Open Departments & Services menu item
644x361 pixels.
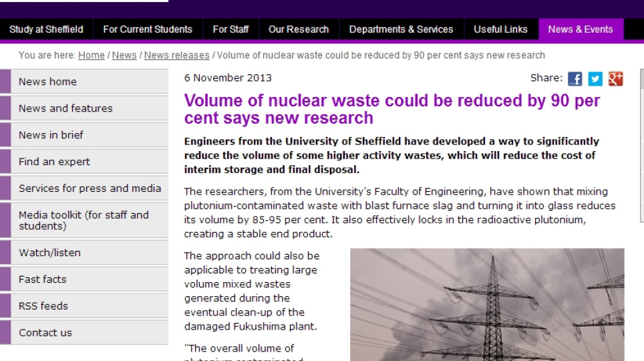(401, 29)
